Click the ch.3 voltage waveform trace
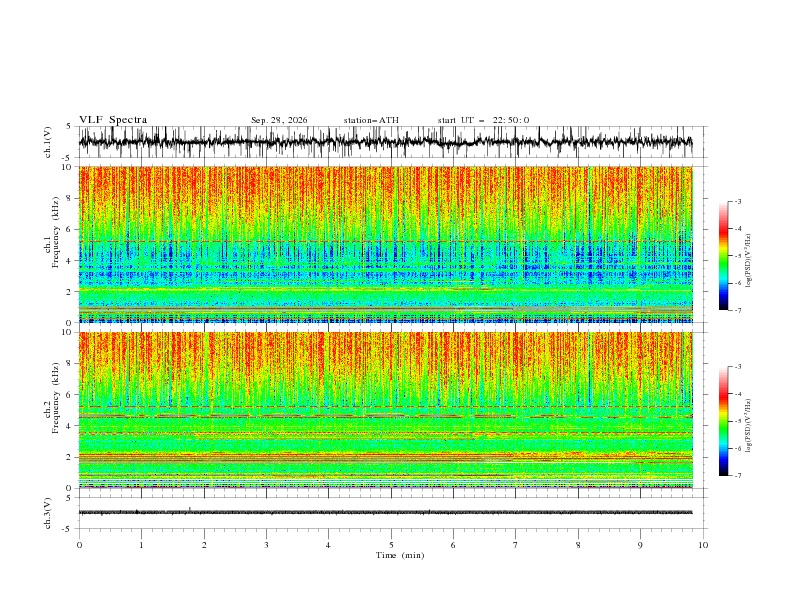792x612 pixels. [385, 513]
